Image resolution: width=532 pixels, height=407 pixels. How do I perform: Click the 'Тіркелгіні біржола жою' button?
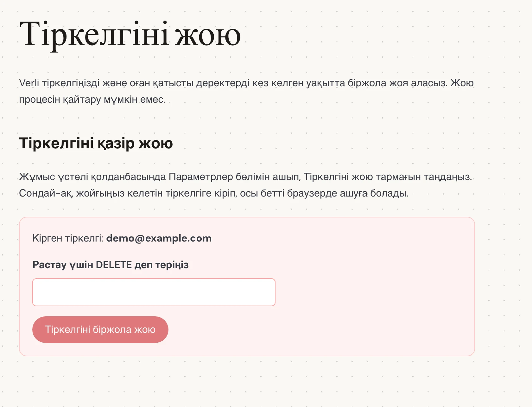[x=100, y=330]
